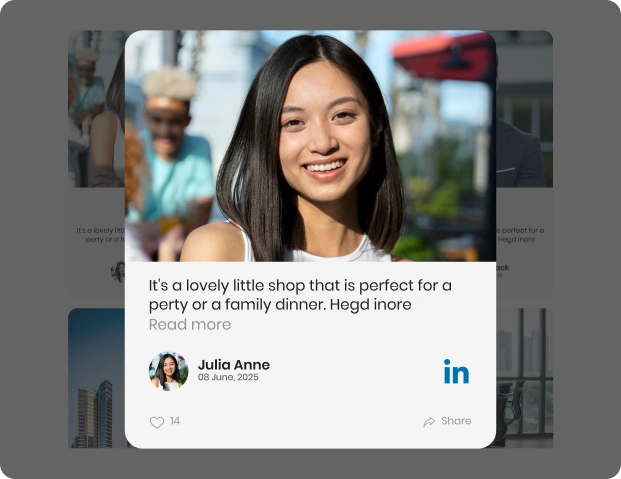Click the review text about lovely little shop
The width and height of the screenshot is (621, 479).
pyautogui.click(x=300, y=294)
